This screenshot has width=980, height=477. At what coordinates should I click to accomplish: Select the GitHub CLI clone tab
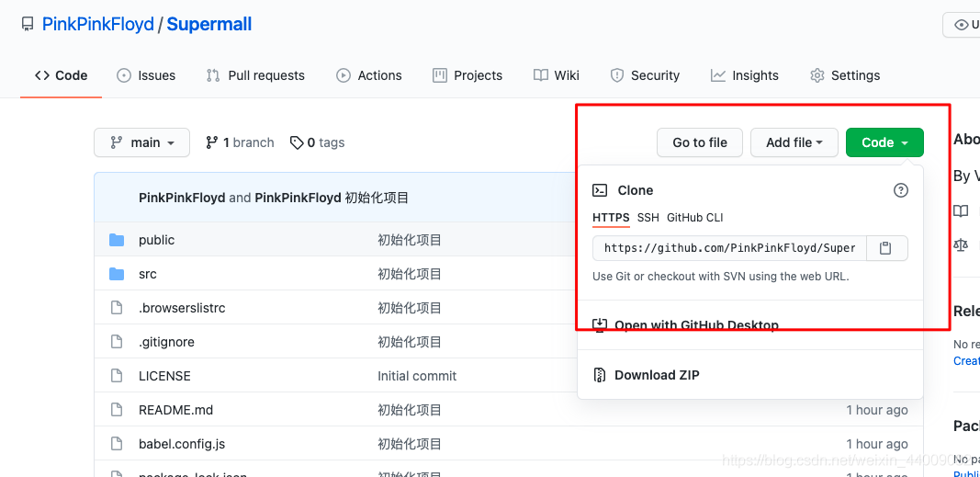click(695, 218)
